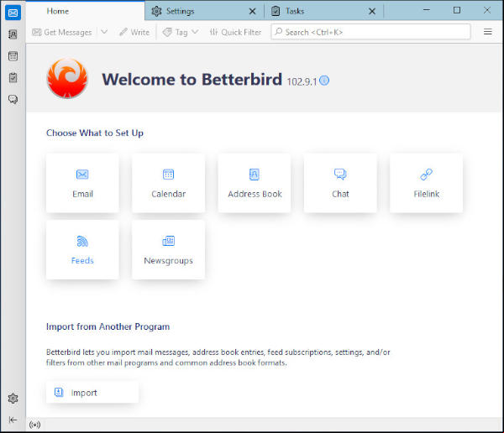Close the Settings tab
504x433 pixels.
point(253,12)
